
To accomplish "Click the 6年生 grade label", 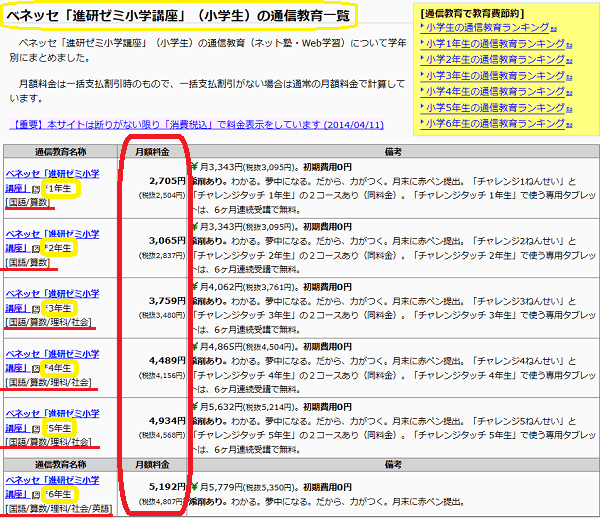I will (60, 494).
